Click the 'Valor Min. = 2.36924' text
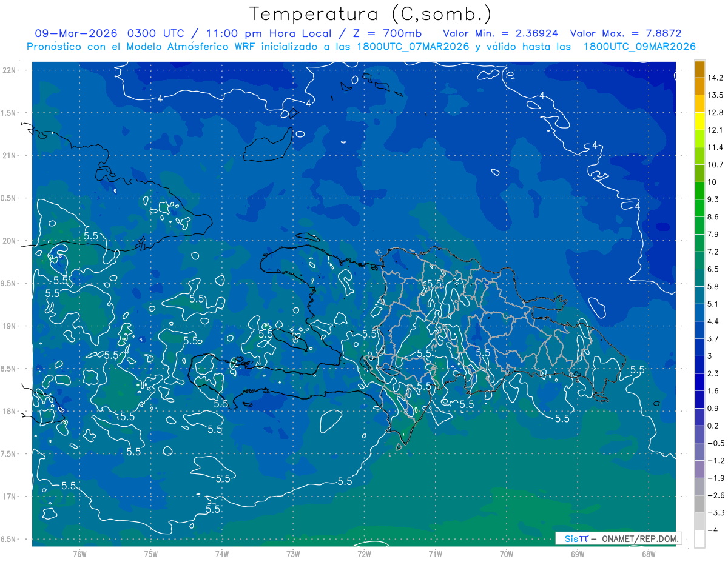Viewport: 728px width, 562px height. coord(500,33)
